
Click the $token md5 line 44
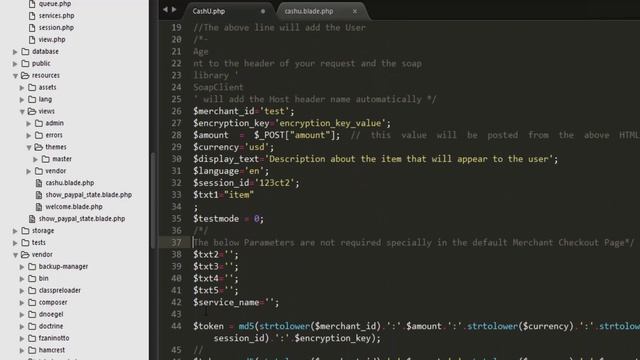tap(416, 326)
